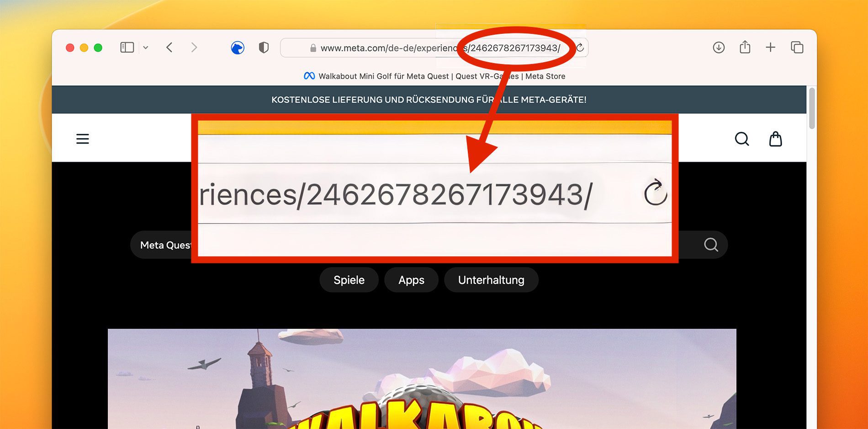868x429 pixels.
Task: Open a new Safari tab
Action: pyautogui.click(x=771, y=48)
